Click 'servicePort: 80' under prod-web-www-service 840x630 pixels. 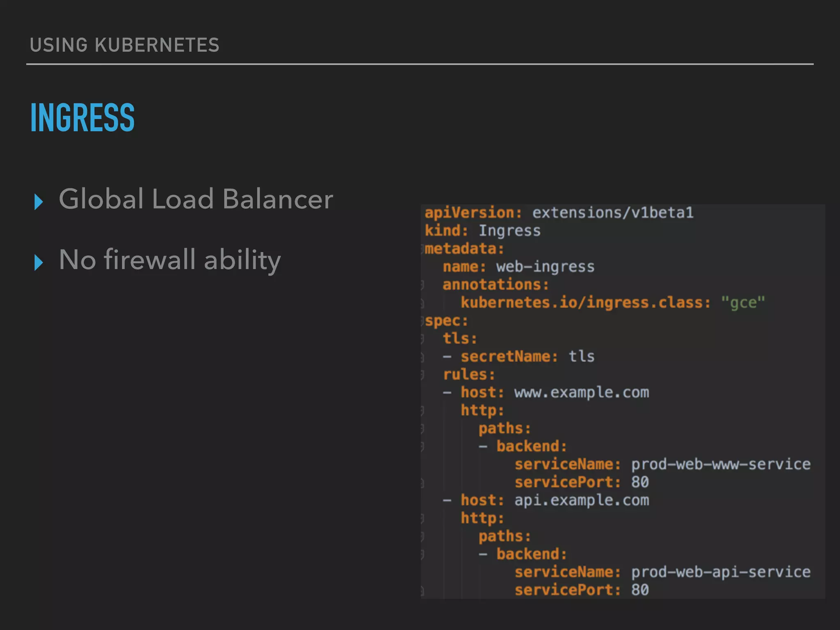[582, 482]
